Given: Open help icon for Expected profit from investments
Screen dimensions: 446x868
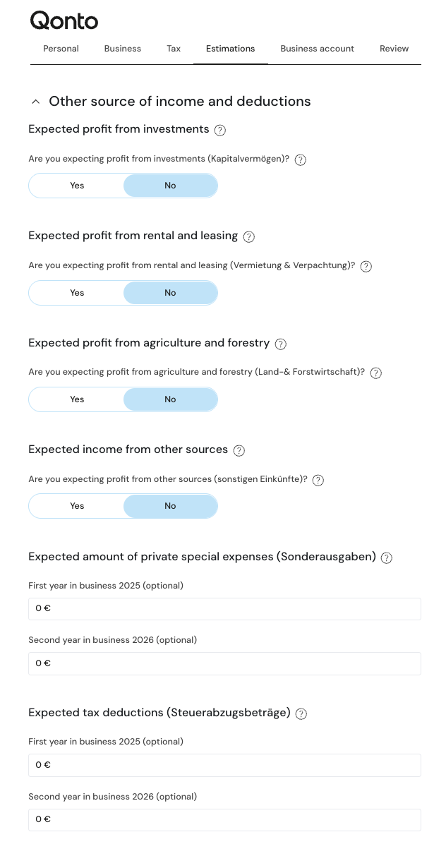Looking at the screenshot, I should tap(220, 130).
